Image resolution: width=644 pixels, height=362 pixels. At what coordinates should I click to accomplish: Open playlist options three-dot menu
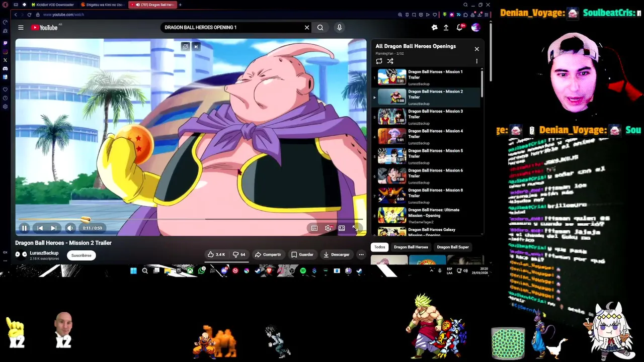point(476,61)
